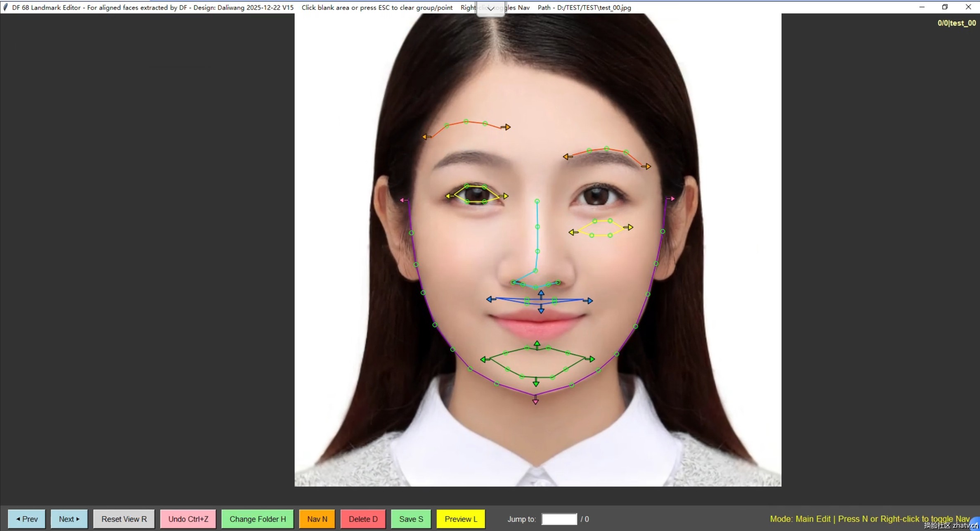
Task: Click the left eye's left yellow arrow handle
Action: point(448,196)
